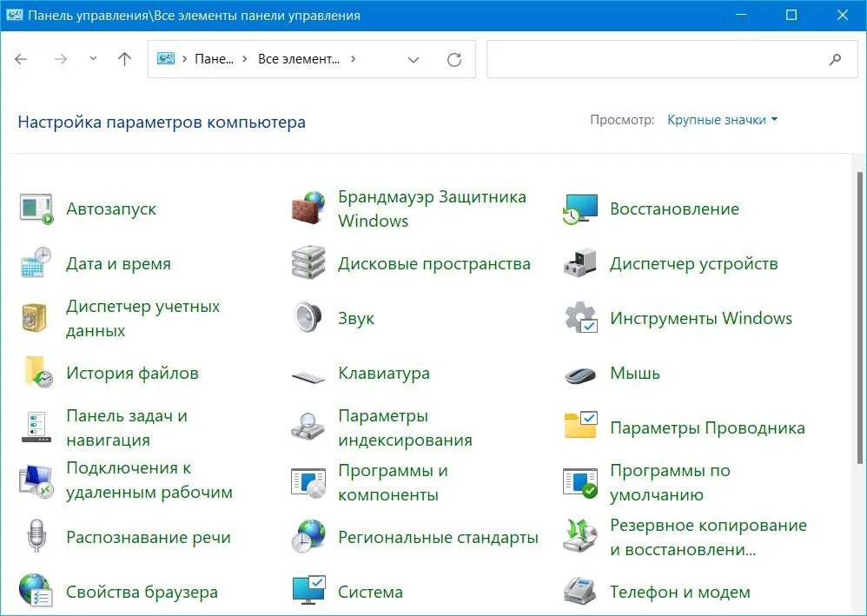Click the Параметры индексирования magnifier icon

(308, 427)
